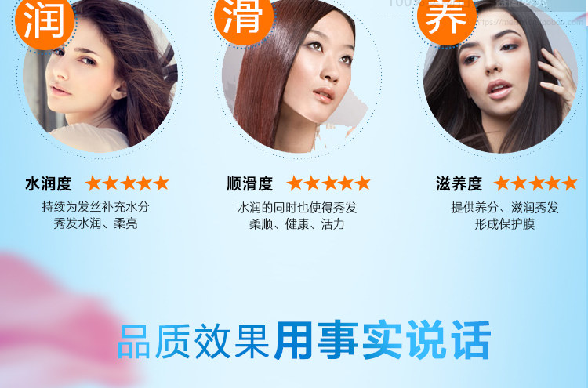588x388 pixels.
Task: Click the 品质效果用事实说话 banner headline
Action: (x=304, y=340)
